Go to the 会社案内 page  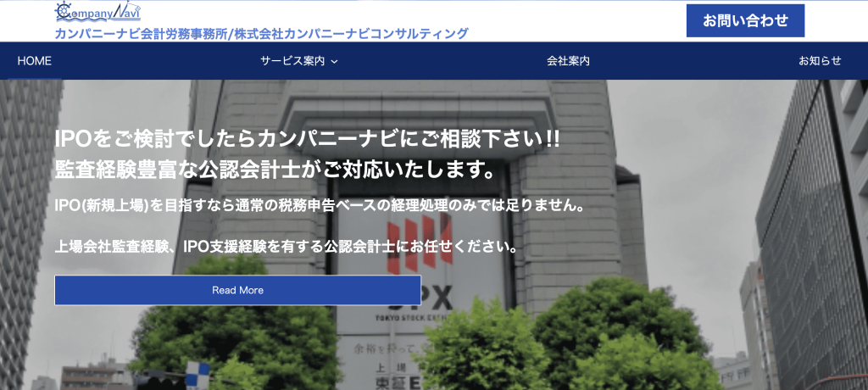pyautogui.click(x=568, y=61)
